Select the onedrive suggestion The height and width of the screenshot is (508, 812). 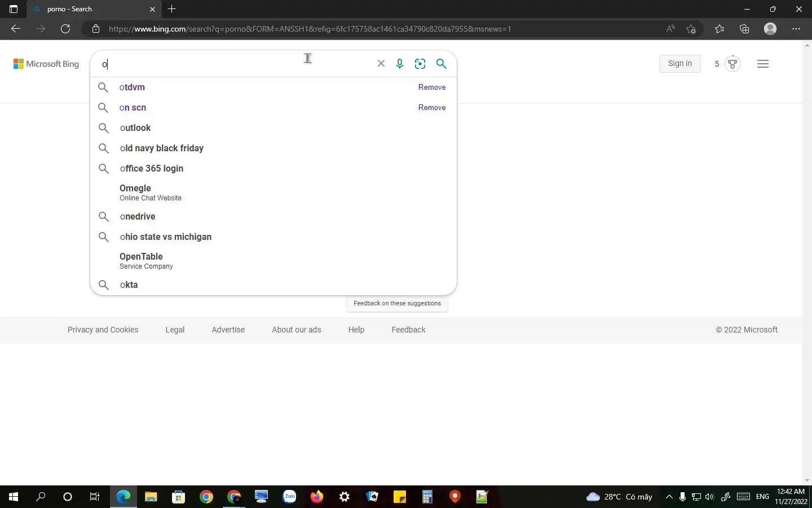(273, 216)
